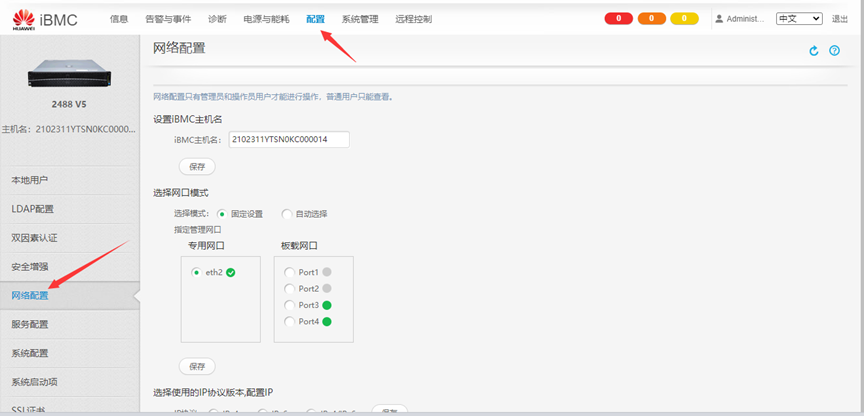Click the 选择网口模式 section heading
Viewport: 864px width, 416px height.
180,193
